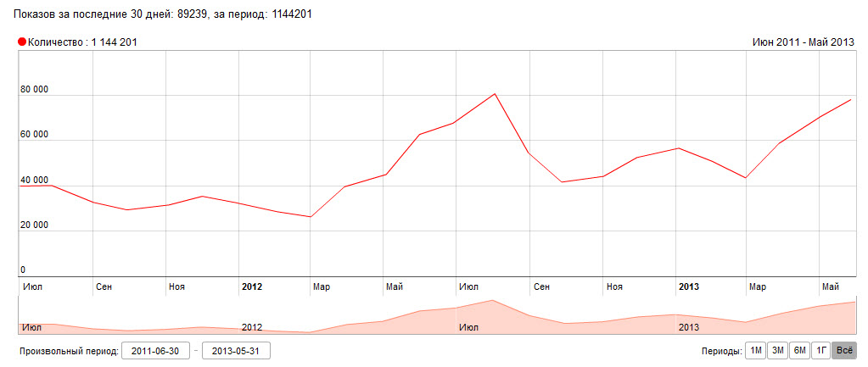Image resolution: width=868 pixels, height=367 pixels.
Task: Click the date range label Июн 2011 - Май 2013
Action: tap(804, 42)
